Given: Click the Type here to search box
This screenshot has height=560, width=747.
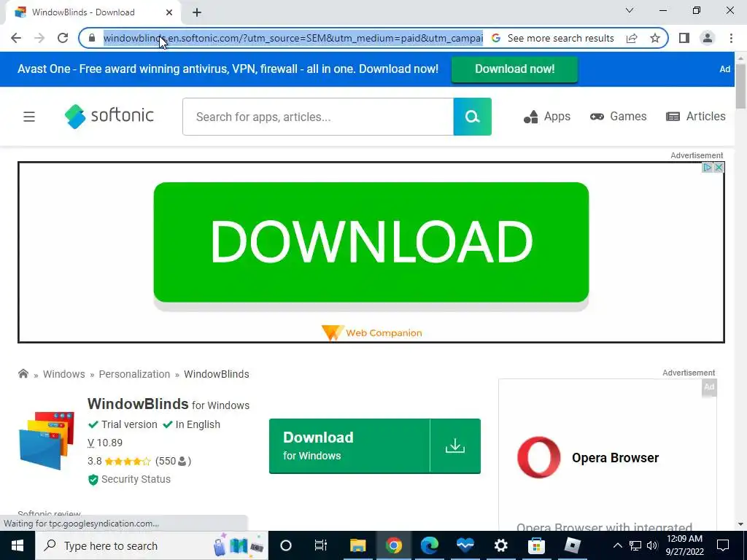Looking at the screenshot, I should (x=152, y=545).
